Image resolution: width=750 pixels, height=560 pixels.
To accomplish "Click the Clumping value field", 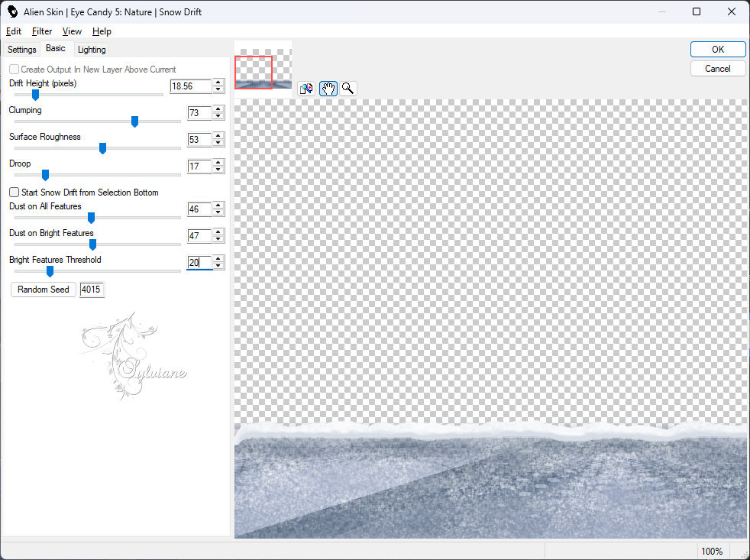I will (x=199, y=113).
